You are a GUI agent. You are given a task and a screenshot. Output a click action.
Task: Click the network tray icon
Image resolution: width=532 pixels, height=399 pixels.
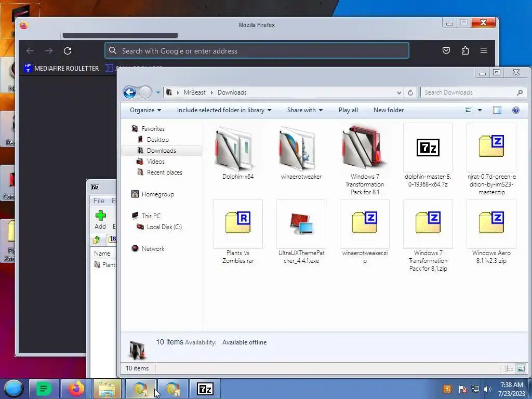coord(475,389)
